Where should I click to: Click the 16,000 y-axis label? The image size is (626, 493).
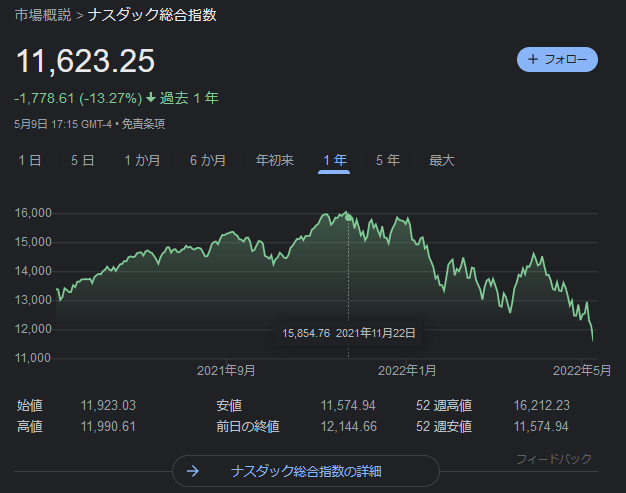pos(33,213)
